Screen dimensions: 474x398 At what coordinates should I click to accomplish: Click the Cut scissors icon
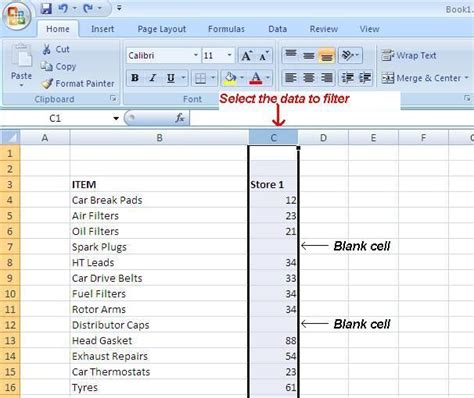coord(47,49)
